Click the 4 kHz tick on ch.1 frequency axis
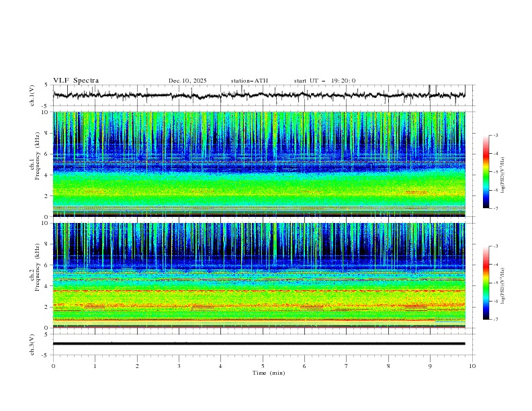532x411 pixels. (47, 175)
